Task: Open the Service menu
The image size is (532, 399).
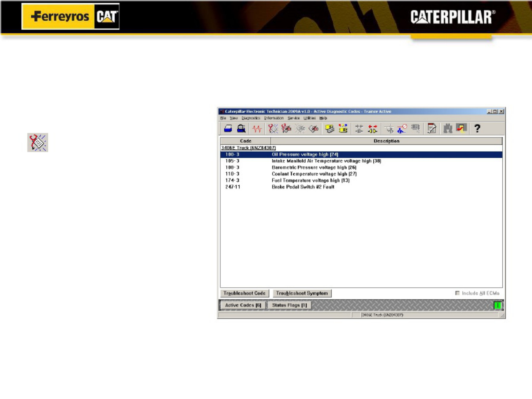Action: 294,118
